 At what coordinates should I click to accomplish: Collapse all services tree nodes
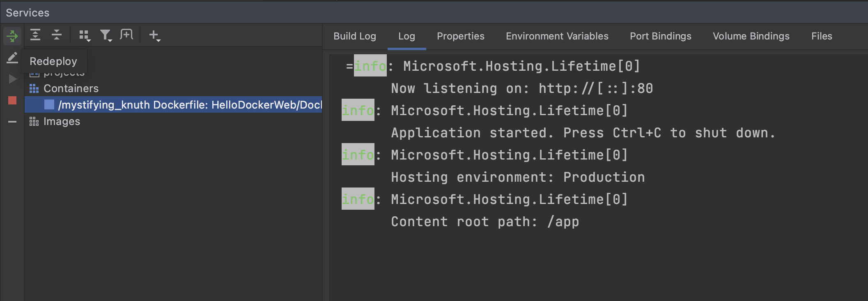(x=57, y=35)
